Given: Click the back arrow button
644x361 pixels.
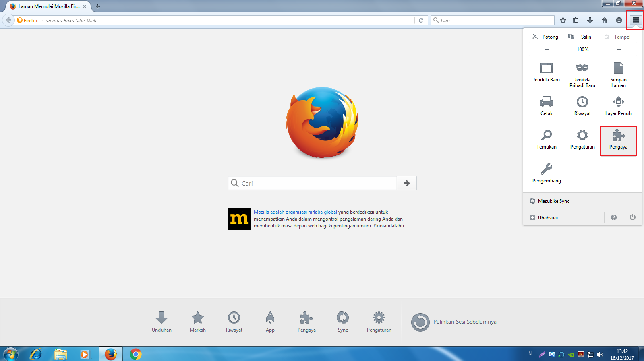Looking at the screenshot, I should click(8, 20).
